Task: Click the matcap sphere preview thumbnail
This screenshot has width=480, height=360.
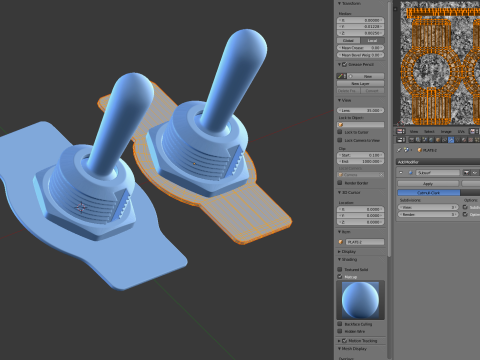Action: click(x=360, y=300)
